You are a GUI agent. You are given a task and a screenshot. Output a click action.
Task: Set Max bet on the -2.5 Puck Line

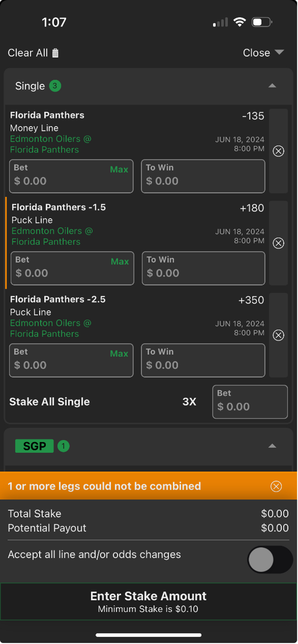[119, 354]
